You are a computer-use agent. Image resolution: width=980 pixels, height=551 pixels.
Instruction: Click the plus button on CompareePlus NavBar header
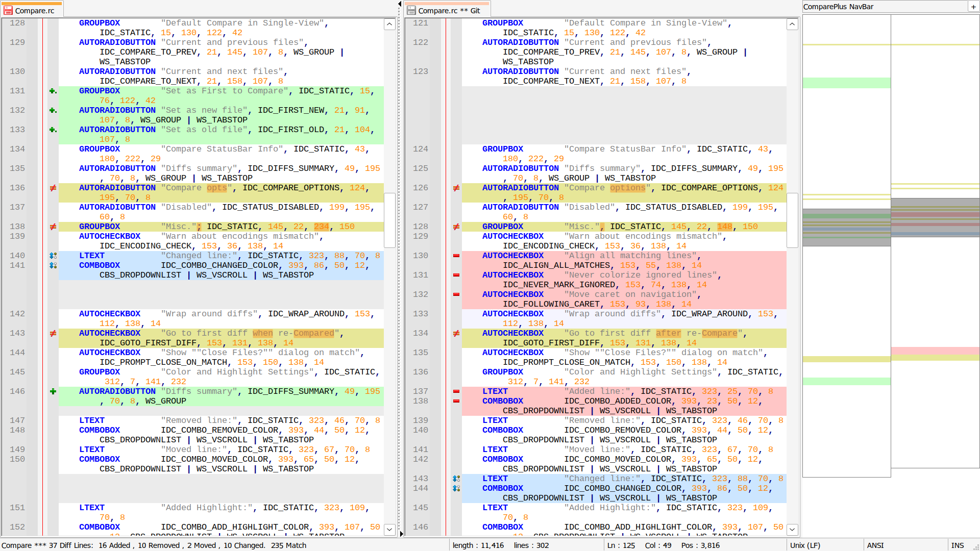click(x=974, y=7)
